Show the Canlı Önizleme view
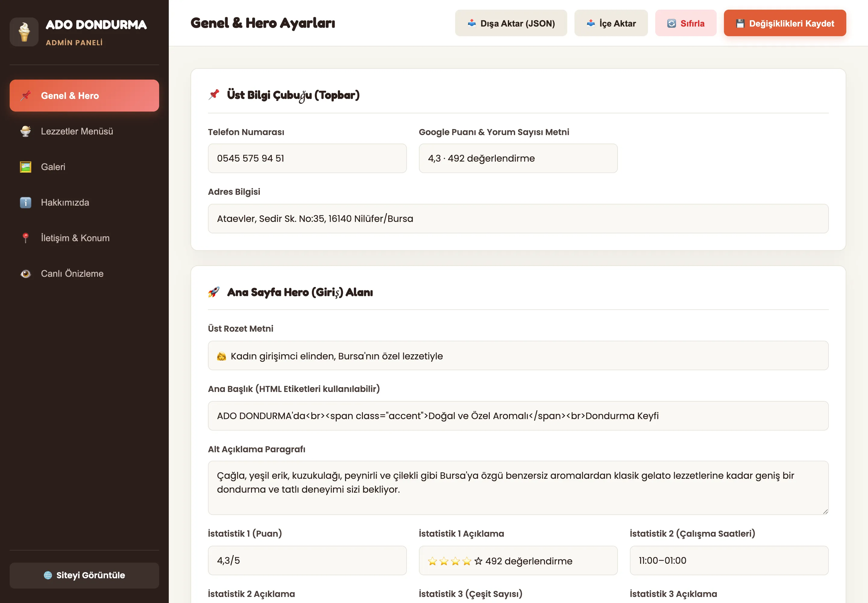Image resolution: width=868 pixels, height=603 pixels. click(x=84, y=273)
